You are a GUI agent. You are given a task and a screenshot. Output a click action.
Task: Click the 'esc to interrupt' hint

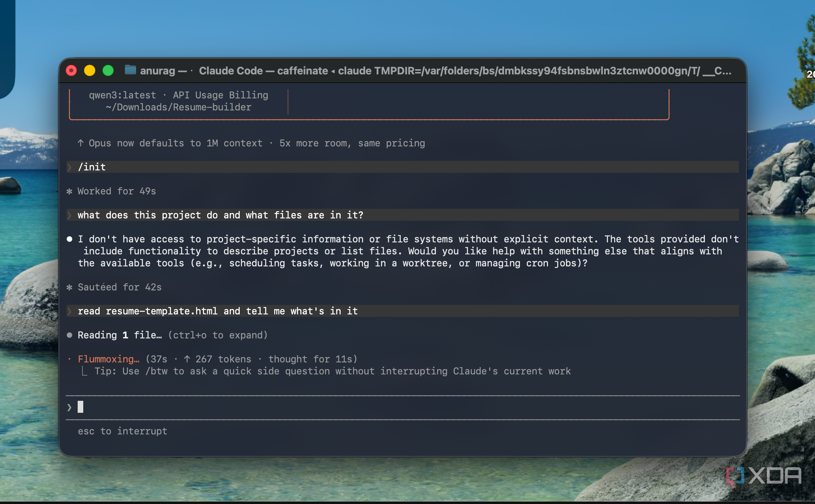click(122, 431)
